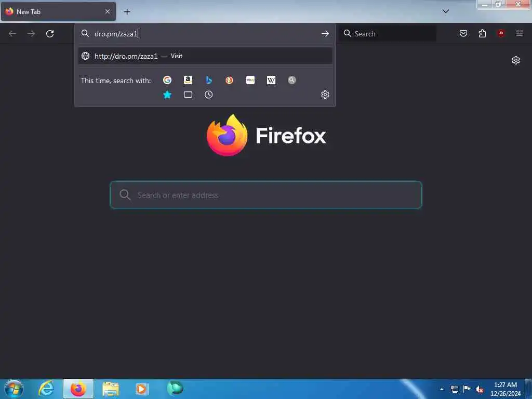Open the clock showing 1:27 AM
Image resolution: width=532 pixels, height=399 pixels.
click(506, 389)
